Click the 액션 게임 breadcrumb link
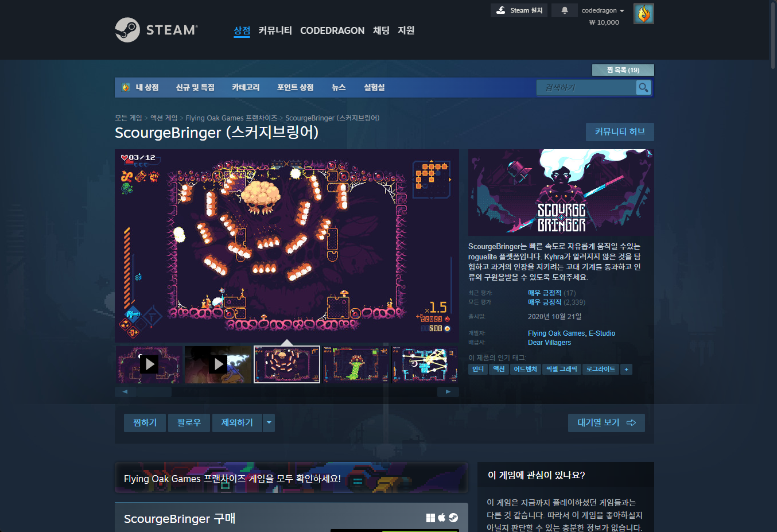 pos(164,118)
